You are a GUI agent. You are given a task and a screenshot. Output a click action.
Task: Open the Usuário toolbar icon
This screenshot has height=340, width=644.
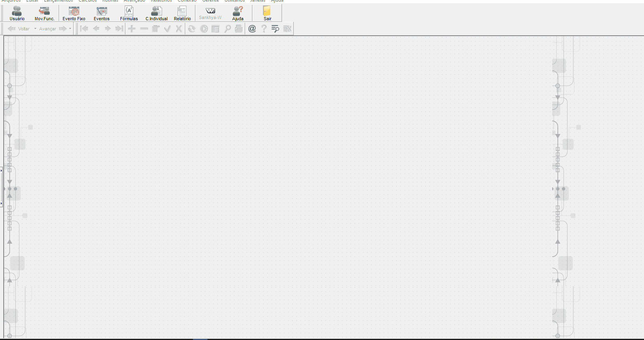coord(17,13)
